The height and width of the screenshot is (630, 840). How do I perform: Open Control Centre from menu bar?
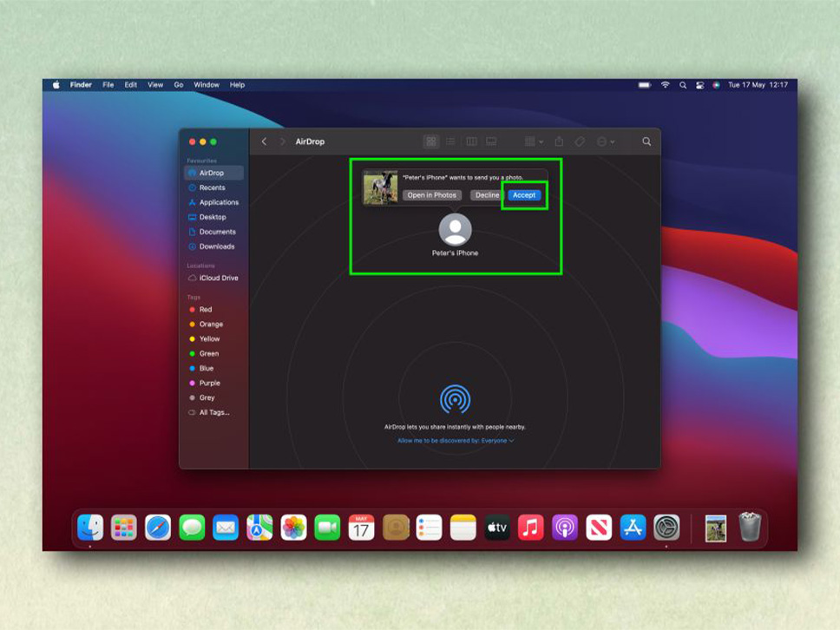tap(699, 85)
